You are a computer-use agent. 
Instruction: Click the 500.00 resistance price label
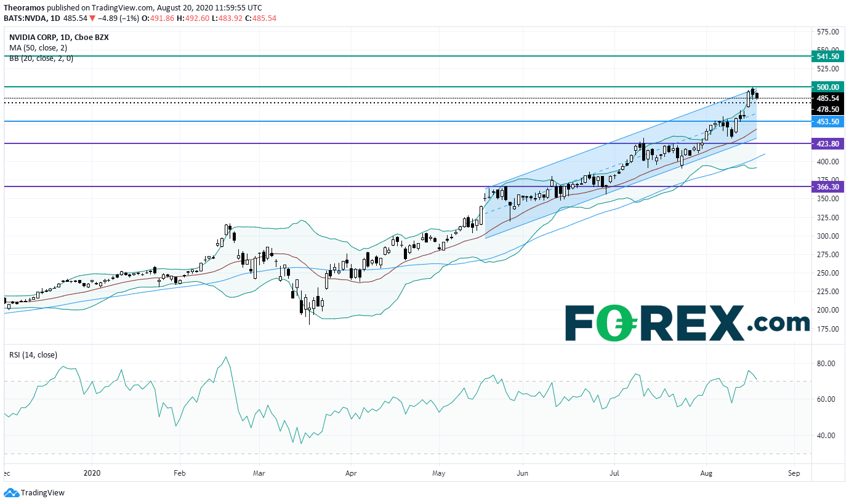pyautogui.click(x=827, y=87)
